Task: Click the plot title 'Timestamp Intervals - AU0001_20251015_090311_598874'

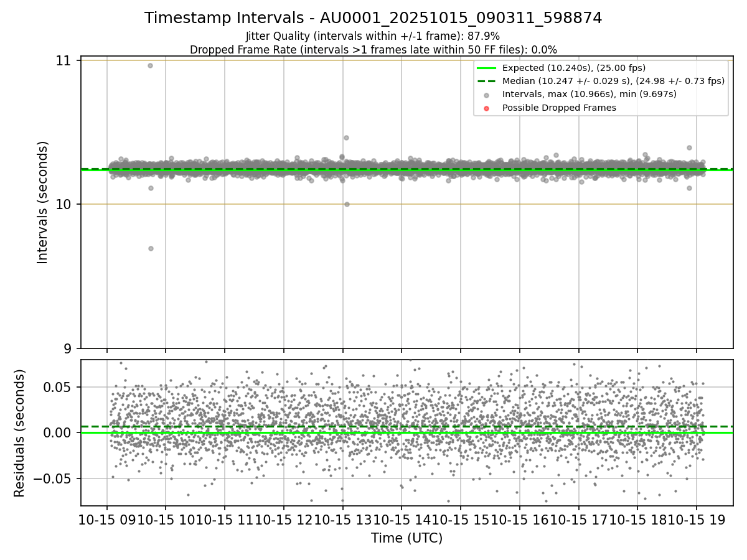Action: point(373,18)
